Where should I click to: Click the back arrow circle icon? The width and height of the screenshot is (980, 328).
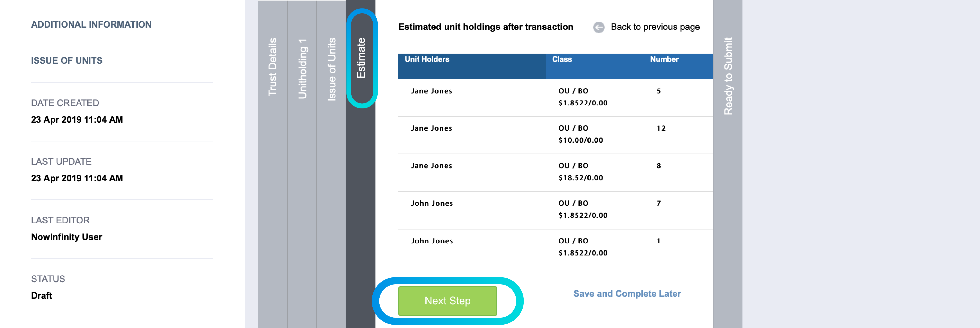click(598, 27)
